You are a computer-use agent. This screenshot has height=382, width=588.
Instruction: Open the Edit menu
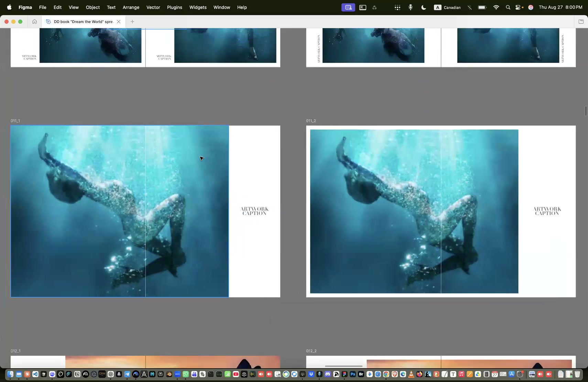[57, 7]
